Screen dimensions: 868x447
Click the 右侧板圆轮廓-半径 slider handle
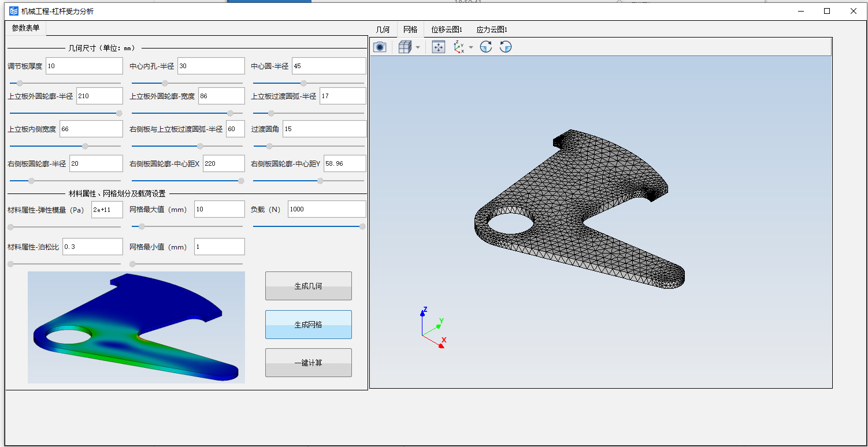coord(32,181)
